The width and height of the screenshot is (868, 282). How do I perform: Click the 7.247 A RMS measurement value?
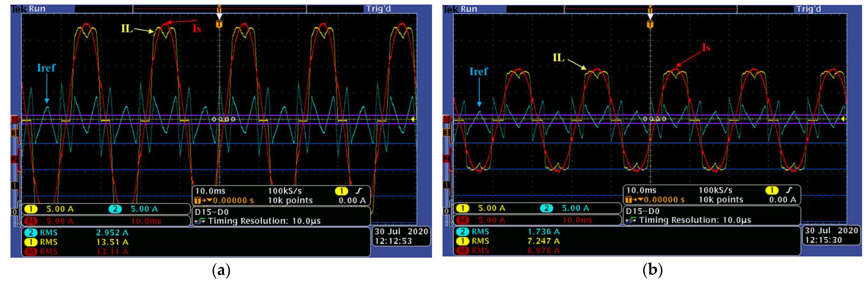pos(543,241)
